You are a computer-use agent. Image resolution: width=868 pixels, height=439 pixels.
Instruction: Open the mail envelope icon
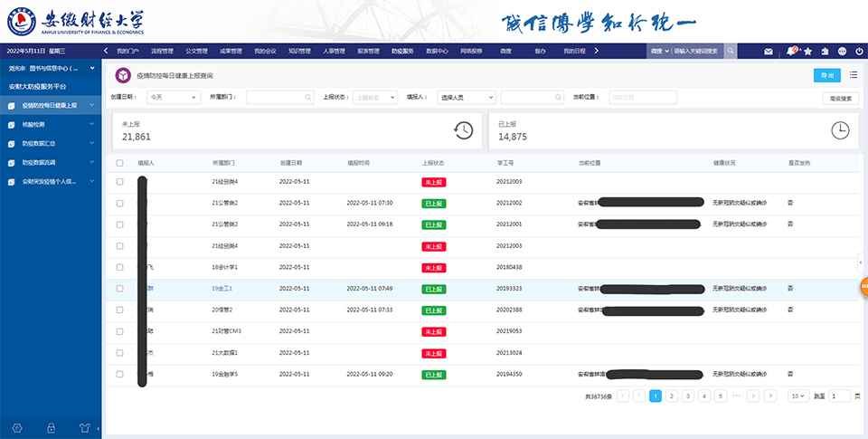pos(769,52)
